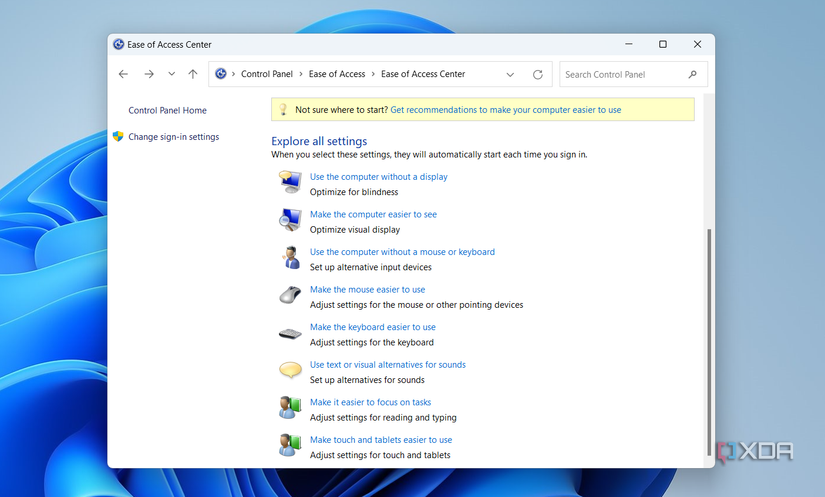
Task: Go up one level with up arrow
Action: (193, 74)
